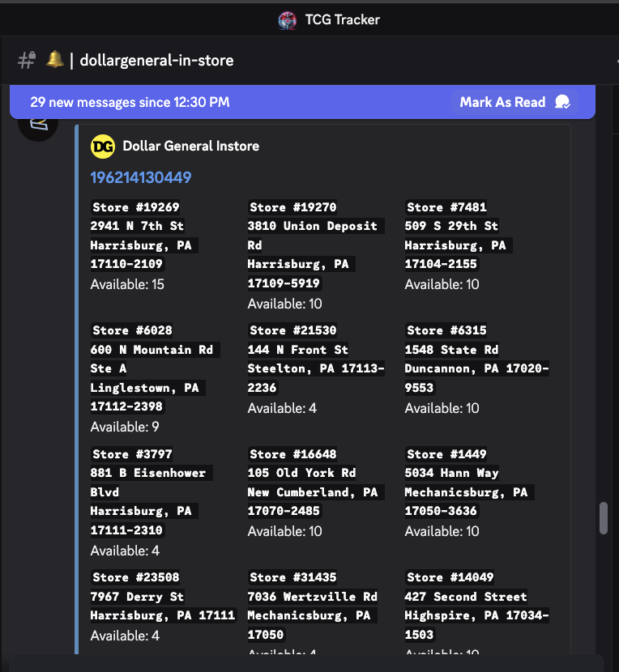Click address 509 S 29th St
This screenshot has height=672, width=619.
tap(451, 226)
